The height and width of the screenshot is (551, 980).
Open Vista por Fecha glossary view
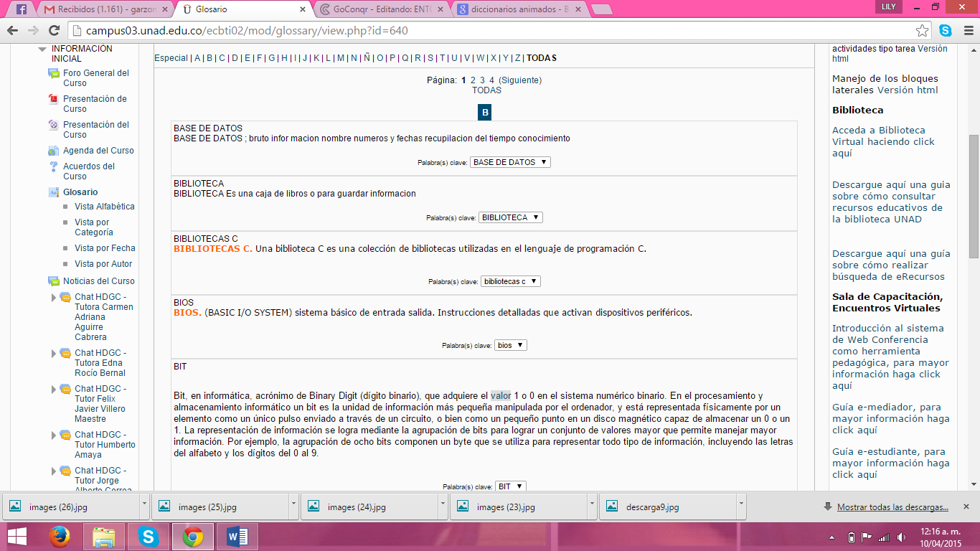click(105, 248)
